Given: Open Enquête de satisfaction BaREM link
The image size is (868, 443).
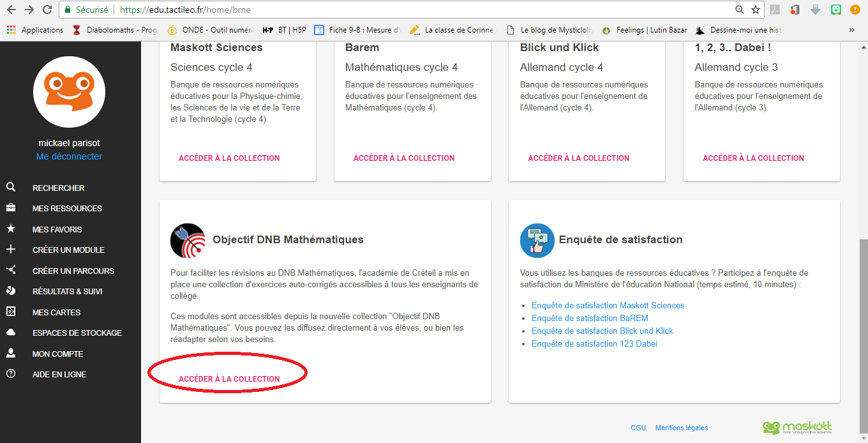Looking at the screenshot, I should [x=590, y=319].
